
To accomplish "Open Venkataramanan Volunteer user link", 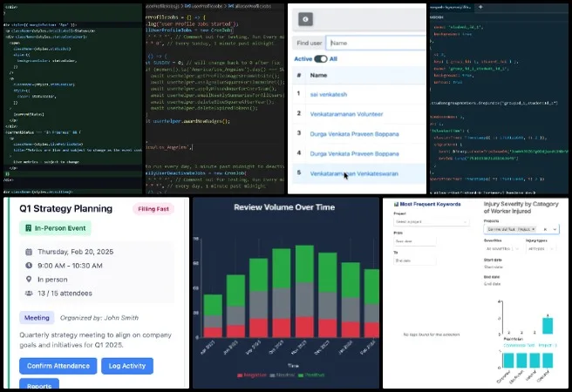I will pos(349,112).
